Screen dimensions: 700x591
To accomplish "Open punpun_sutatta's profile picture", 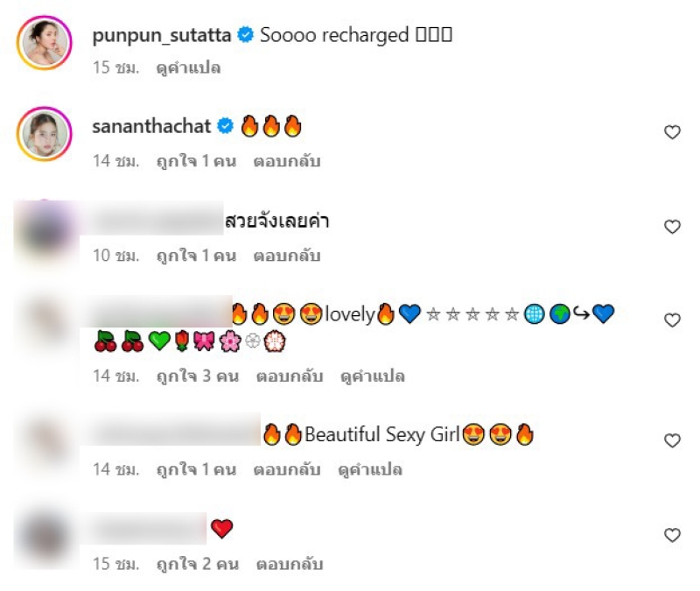I will pyautogui.click(x=45, y=42).
